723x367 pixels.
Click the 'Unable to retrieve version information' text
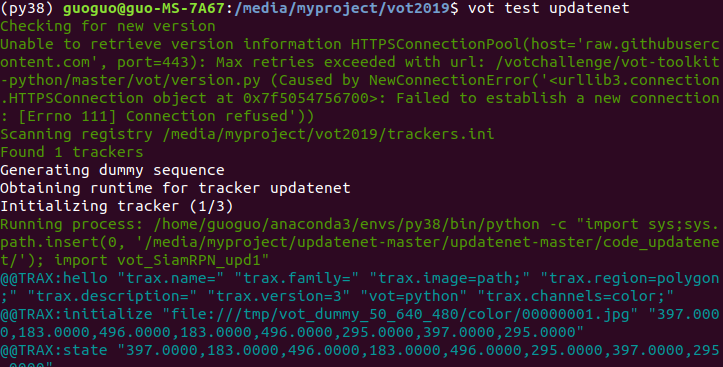click(x=171, y=44)
